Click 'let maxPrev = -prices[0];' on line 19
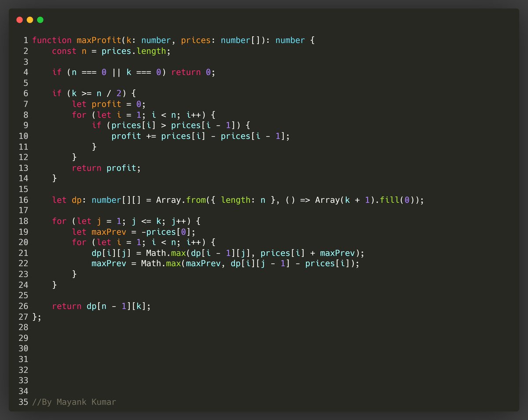The height and width of the screenshot is (420, 528). (x=134, y=232)
